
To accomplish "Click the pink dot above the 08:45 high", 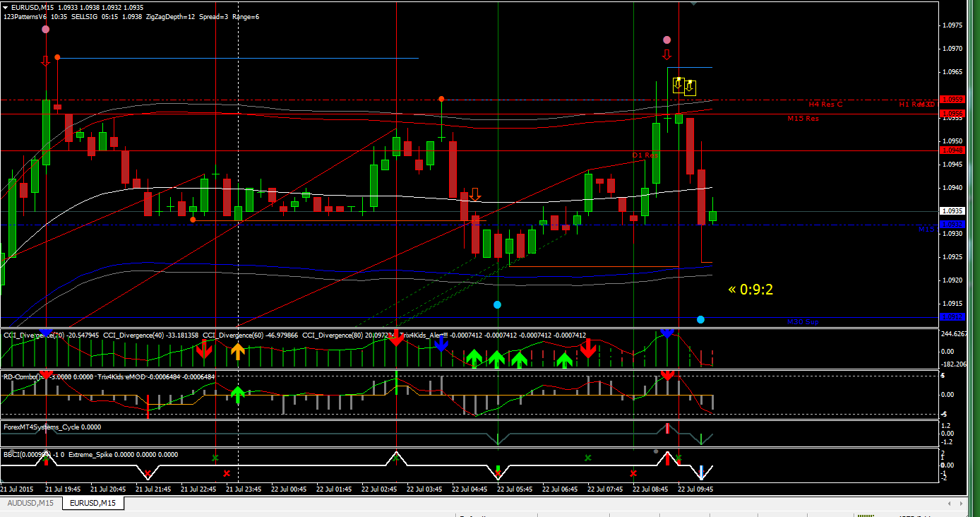I will pyautogui.click(x=667, y=40).
